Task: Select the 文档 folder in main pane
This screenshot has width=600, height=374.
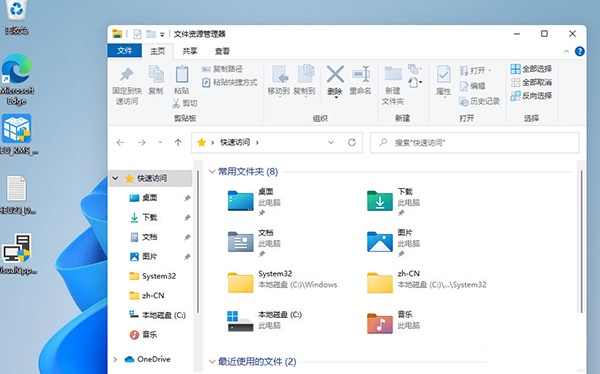Action: [254, 243]
